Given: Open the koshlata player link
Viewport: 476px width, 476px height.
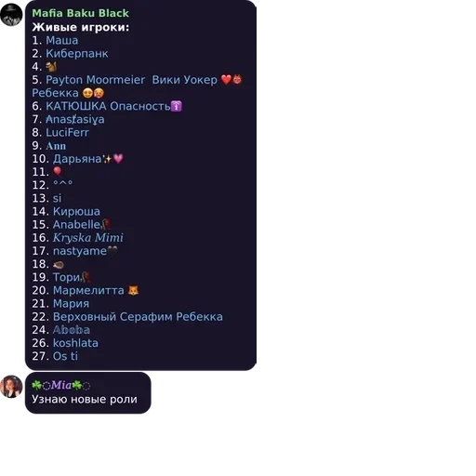Looking at the screenshot, I should tap(75, 343).
